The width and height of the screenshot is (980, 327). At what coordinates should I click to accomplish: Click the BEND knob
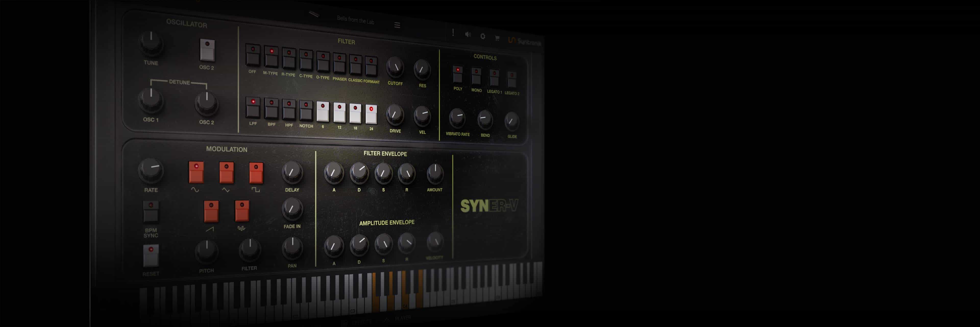pos(485,120)
